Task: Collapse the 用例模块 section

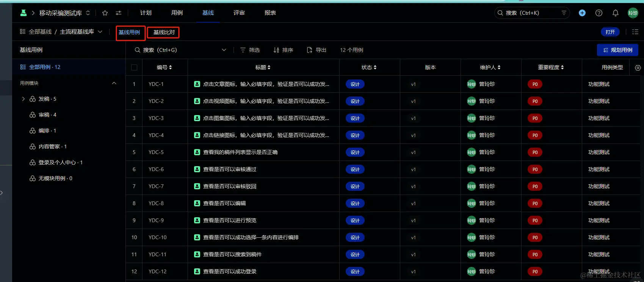Action: pyautogui.click(x=114, y=83)
